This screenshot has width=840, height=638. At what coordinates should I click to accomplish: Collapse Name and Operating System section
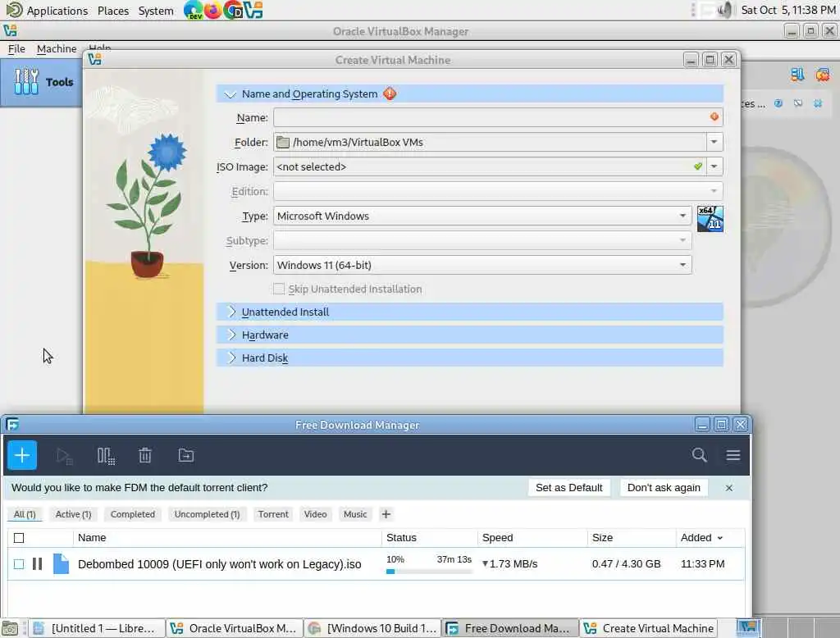click(230, 94)
